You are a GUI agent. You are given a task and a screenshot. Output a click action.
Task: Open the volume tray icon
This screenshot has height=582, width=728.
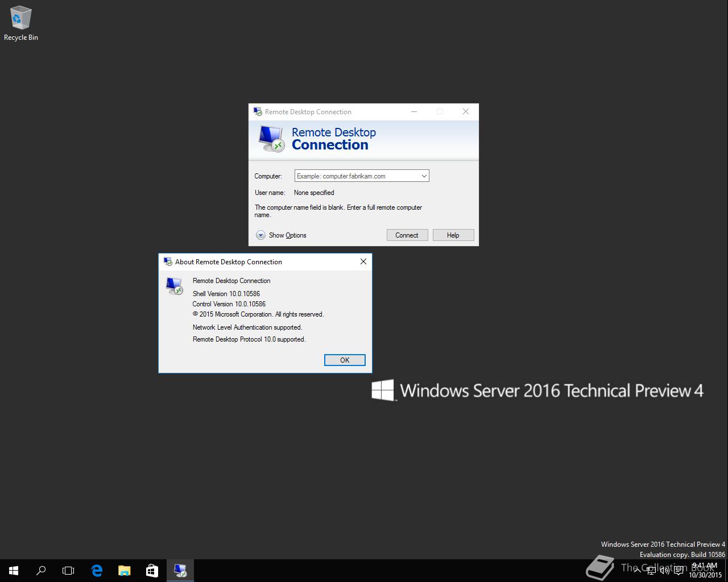[665, 571]
